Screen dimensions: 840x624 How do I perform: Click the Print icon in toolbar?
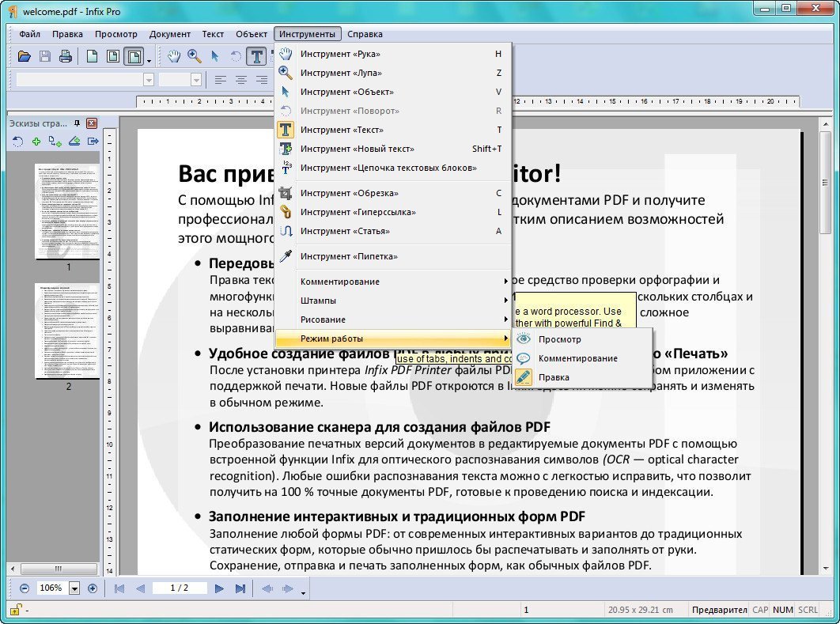click(x=66, y=55)
